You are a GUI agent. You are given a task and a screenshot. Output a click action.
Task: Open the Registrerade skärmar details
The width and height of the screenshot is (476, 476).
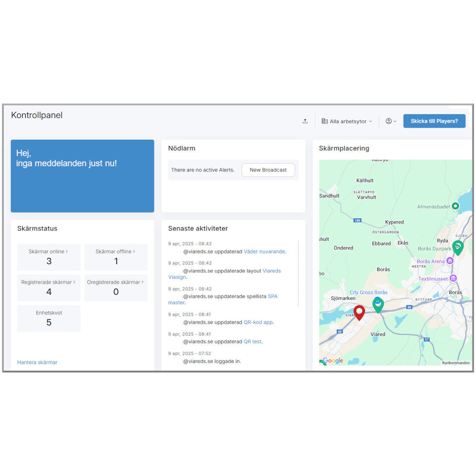pyautogui.click(x=48, y=282)
